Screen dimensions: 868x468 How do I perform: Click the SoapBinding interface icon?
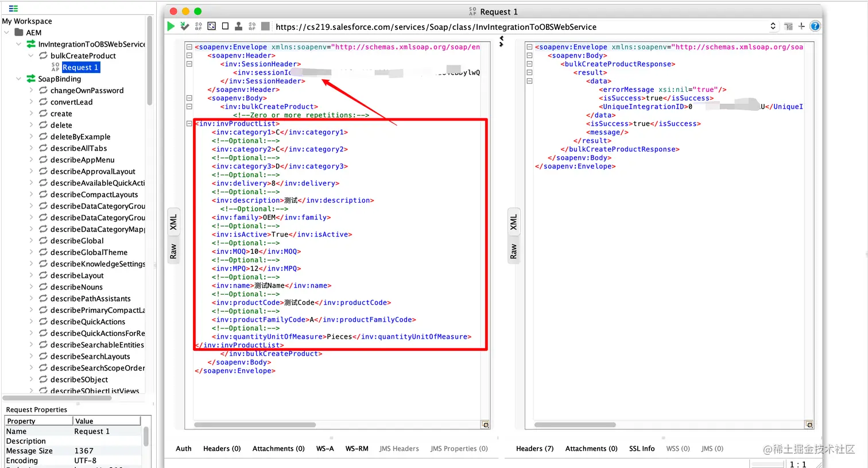(31, 79)
